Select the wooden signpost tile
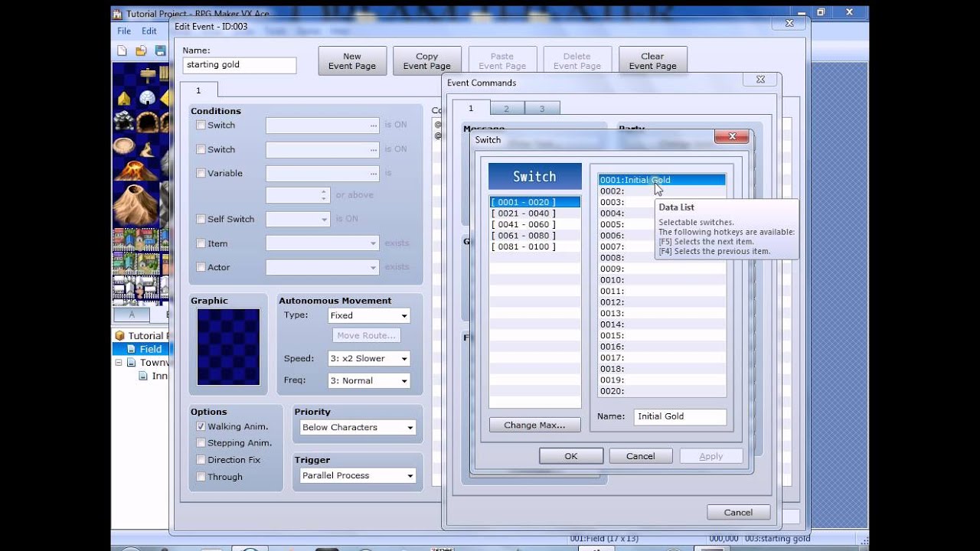This screenshot has width=980, height=551. pos(148,75)
